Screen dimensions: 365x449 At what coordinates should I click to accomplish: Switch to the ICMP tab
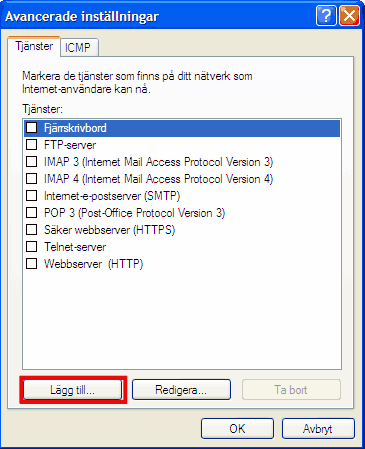(79, 48)
